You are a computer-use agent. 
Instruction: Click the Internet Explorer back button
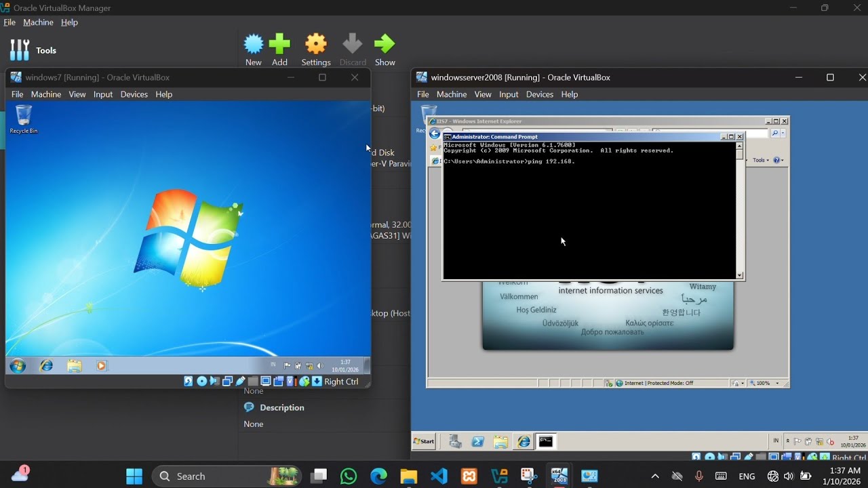tap(435, 134)
